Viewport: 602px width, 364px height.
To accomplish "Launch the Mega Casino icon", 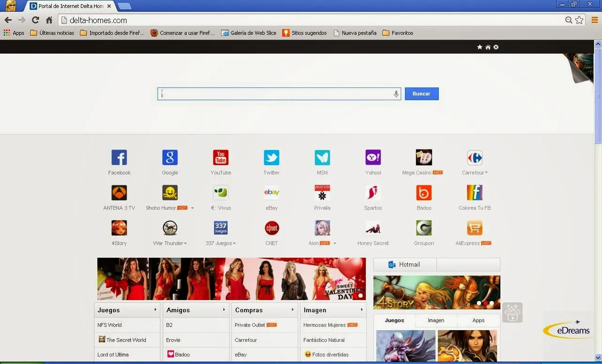I will coord(424,157).
